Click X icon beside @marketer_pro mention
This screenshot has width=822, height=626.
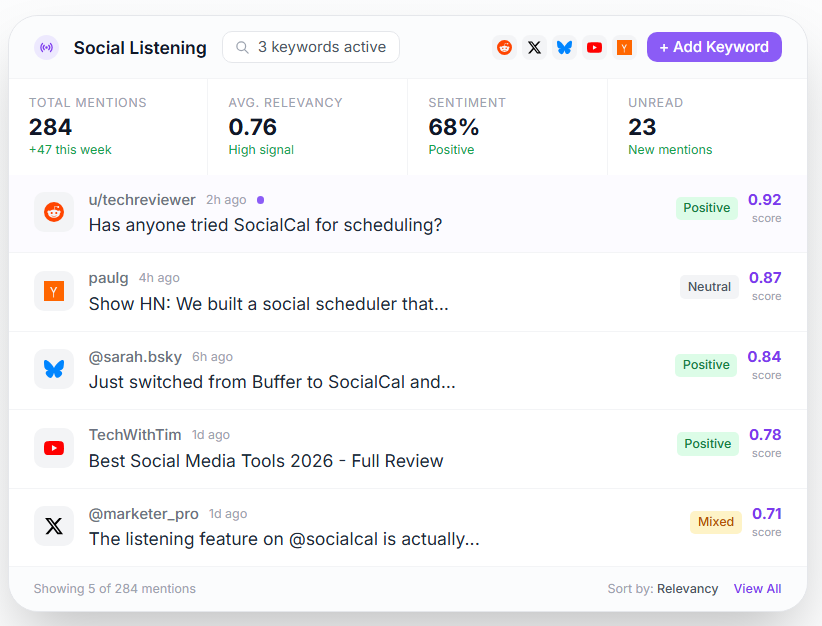pyautogui.click(x=54, y=526)
